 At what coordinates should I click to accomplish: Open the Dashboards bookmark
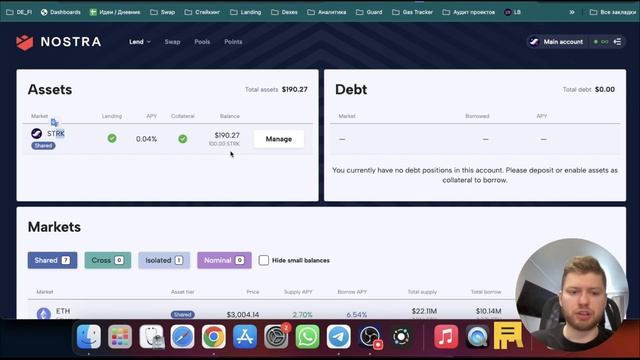pyautogui.click(x=60, y=12)
